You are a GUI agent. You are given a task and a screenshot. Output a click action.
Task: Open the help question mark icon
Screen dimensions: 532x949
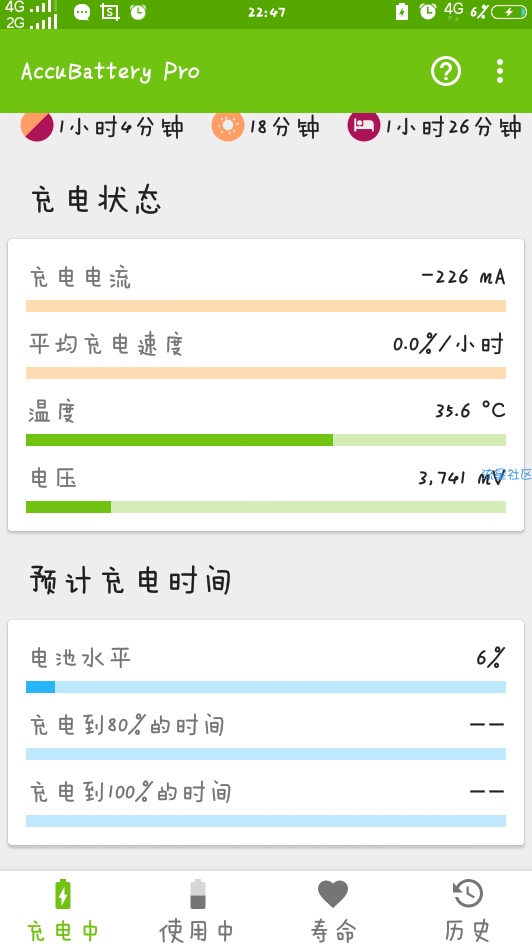pyautogui.click(x=446, y=71)
